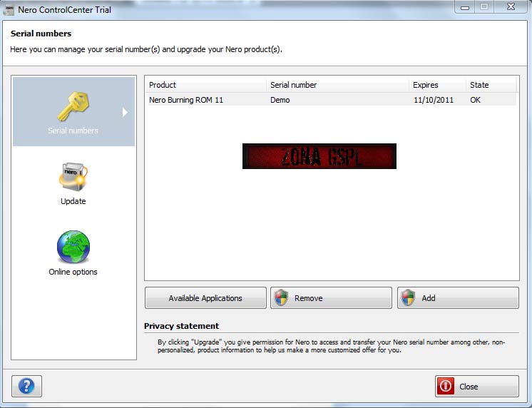
Task: Remove the selected serial number
Action: point(331,298)
